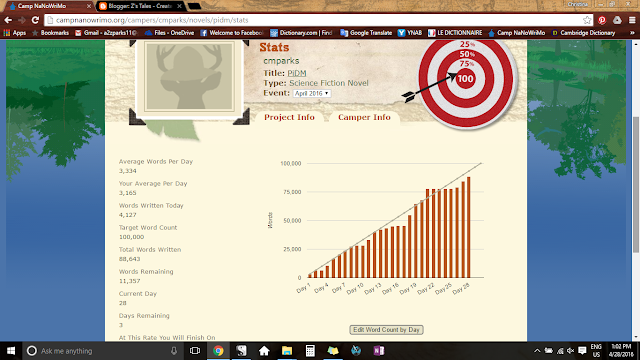
Task: Click the deer silhouette profile picture
Action: [x=189, y=76]
